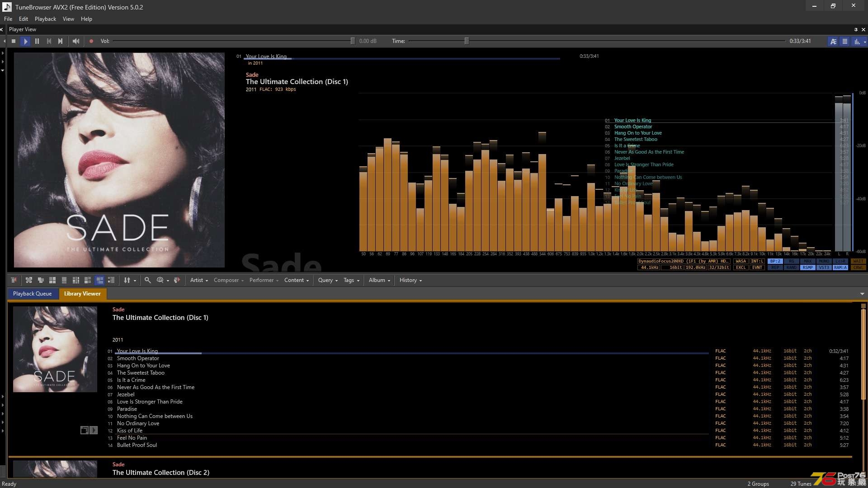Open the Artist dropdown
Viewport: 868px width, 488px height.
(x=199, y=280)
